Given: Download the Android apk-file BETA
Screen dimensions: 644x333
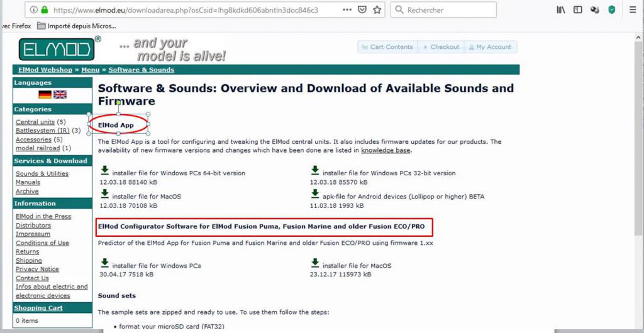Looking at the screenshot, I should pyautogui.click(x=315, y=194).
